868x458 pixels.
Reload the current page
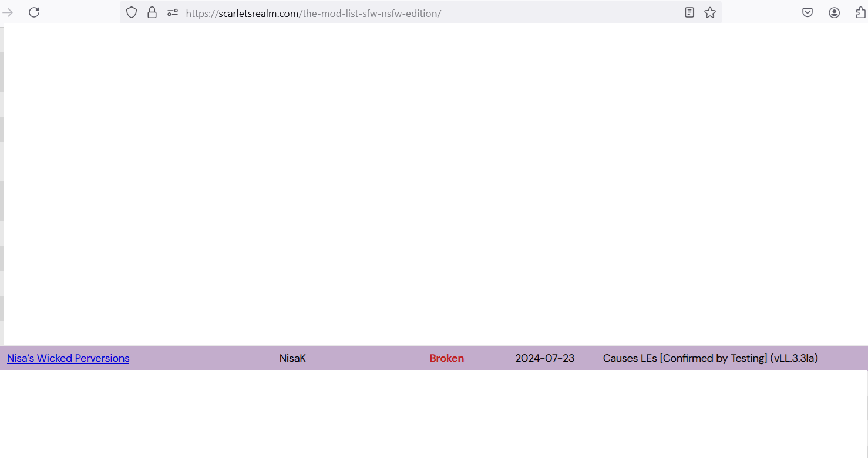[34, 12]
